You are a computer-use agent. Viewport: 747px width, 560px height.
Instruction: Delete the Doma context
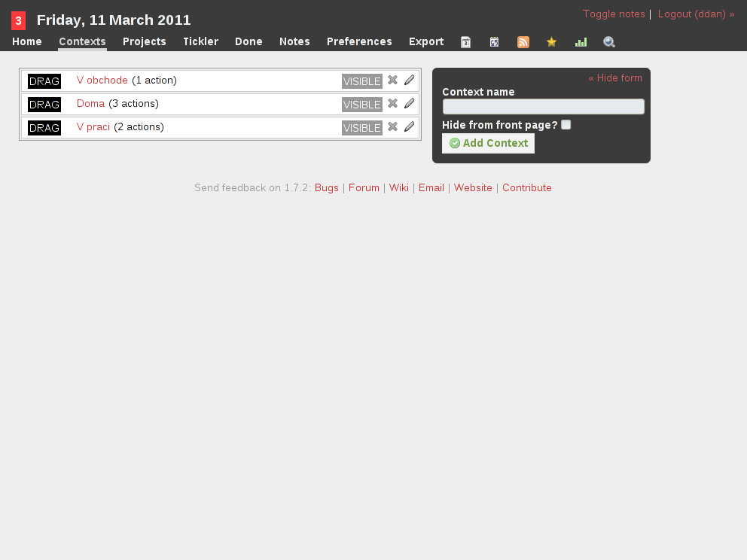pos(392,103)
